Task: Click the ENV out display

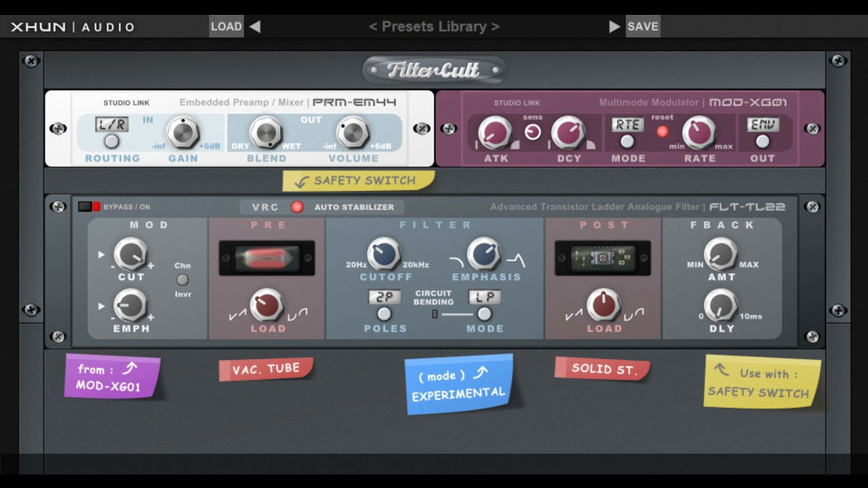Action: 763,125
